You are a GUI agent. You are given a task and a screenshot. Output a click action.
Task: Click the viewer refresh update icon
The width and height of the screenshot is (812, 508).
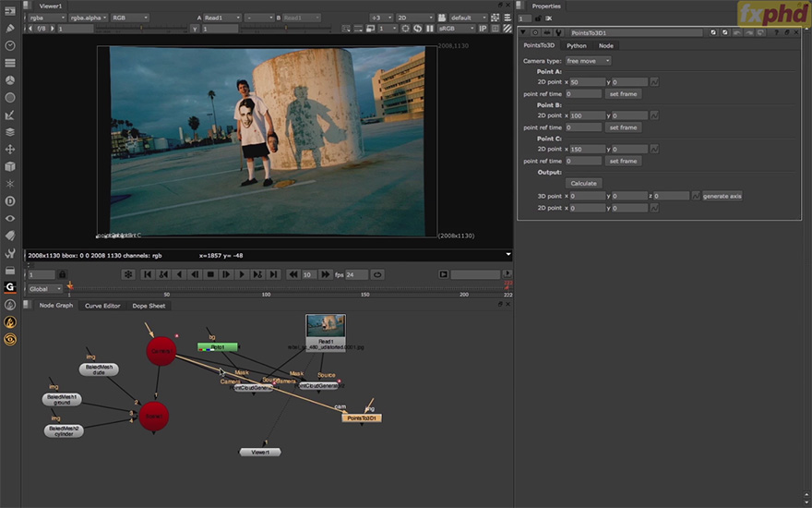click(417, 29)
